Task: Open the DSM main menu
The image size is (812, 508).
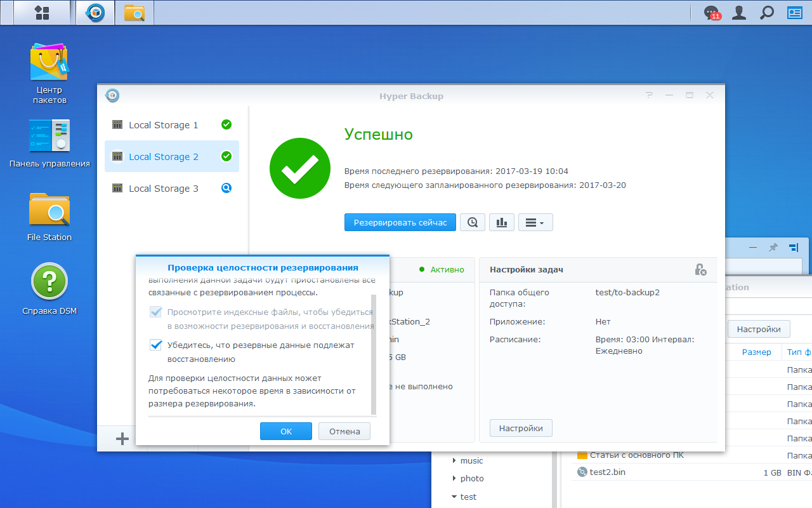Action: 42,13
